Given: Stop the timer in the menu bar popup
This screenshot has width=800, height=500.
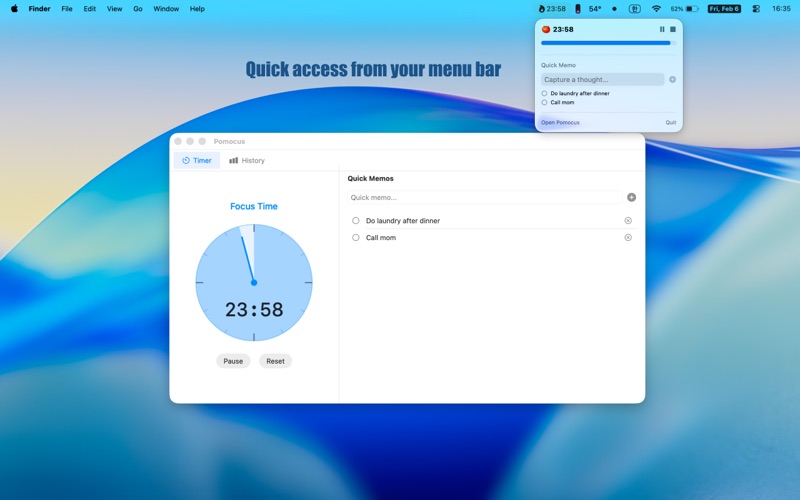Looking at the screenshot, I should tap(673, 29).
